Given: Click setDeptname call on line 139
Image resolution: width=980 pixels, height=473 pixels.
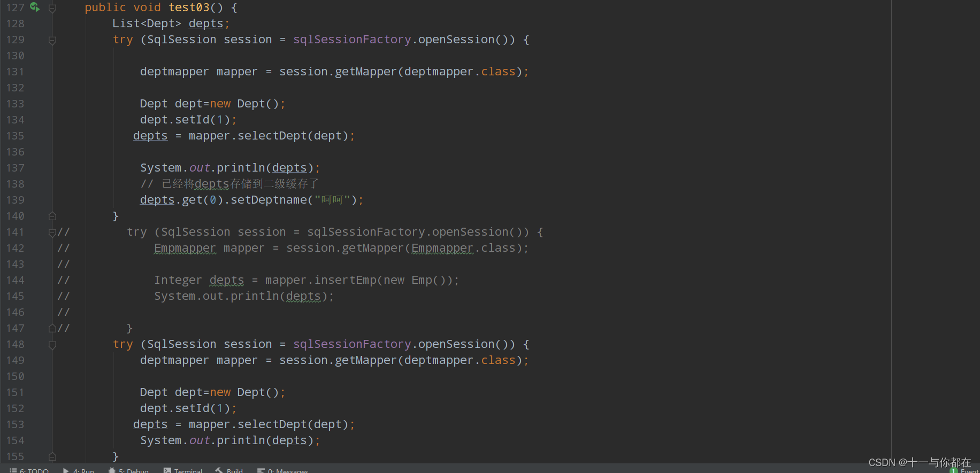Looking at the screenshot, I should [x=269, y=200].
